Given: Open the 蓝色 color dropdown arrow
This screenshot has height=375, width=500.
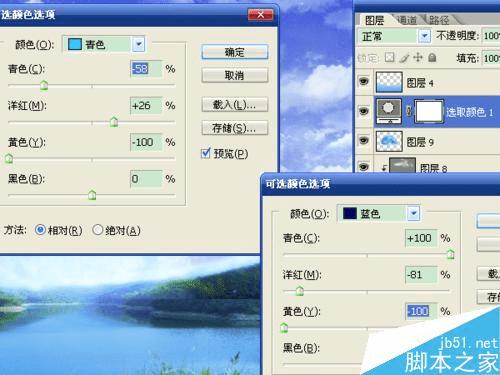Looking at the screenshot, I should (x=414, y=213).
